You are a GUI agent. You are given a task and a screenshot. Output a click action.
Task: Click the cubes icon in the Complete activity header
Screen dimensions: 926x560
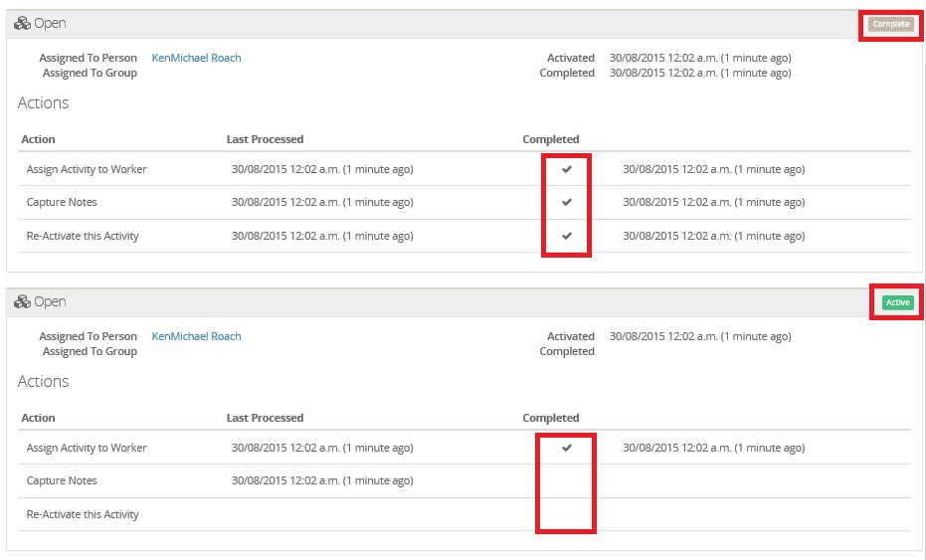[x=22, y=23]
